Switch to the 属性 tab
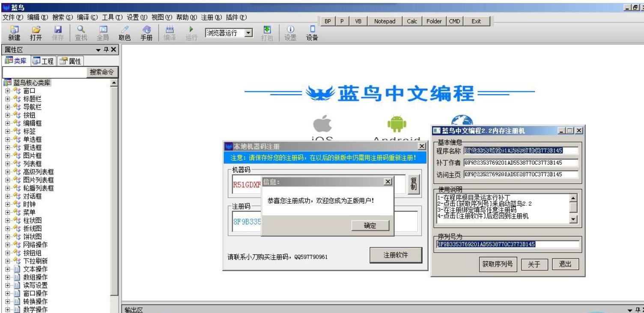Screen dimensions: 644x313 pos(70,61)
